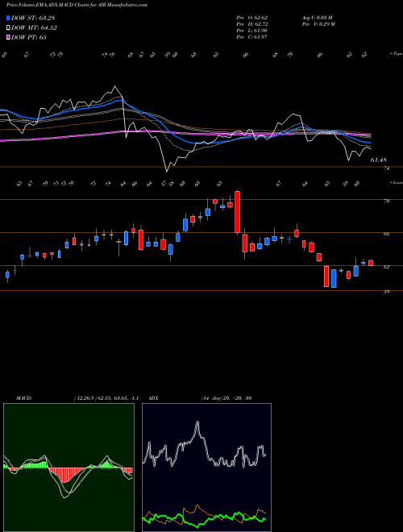Viewport: 403px width, 532px height.
Task: Select the DOW MT: 64.52 label
Action: pyautogui.click(x=34, y=28)
